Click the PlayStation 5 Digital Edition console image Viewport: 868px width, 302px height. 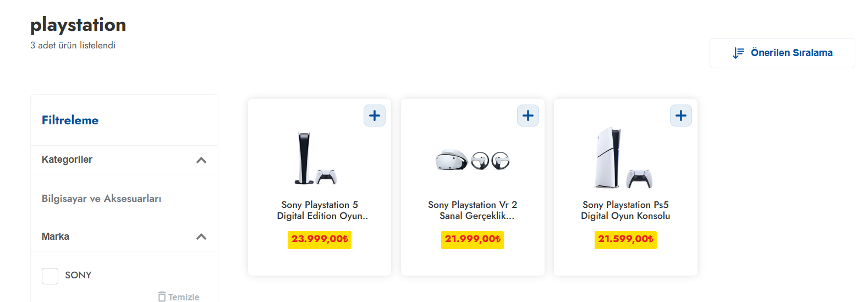tap(315, 158)
